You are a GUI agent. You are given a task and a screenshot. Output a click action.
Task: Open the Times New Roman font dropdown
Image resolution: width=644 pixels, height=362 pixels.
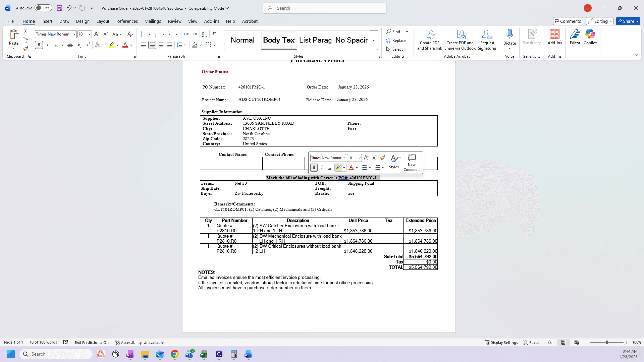(x=74, y=34)
